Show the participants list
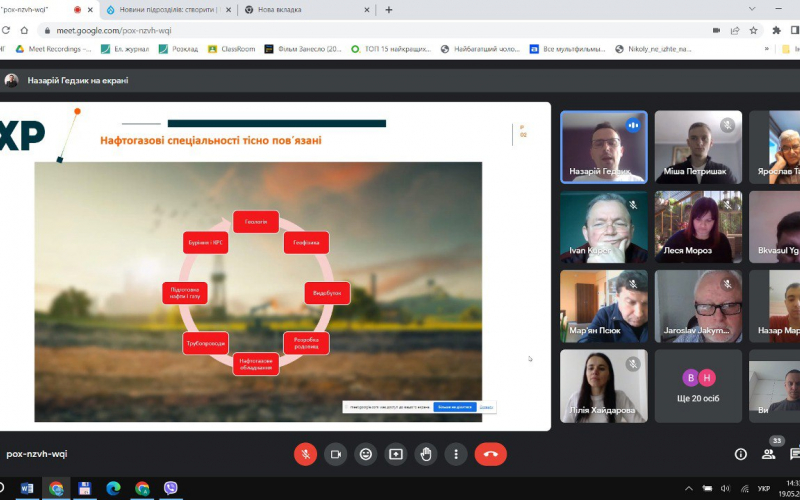Screen dimensions: 800x500 pyautogui.click(x=768, y=454)
